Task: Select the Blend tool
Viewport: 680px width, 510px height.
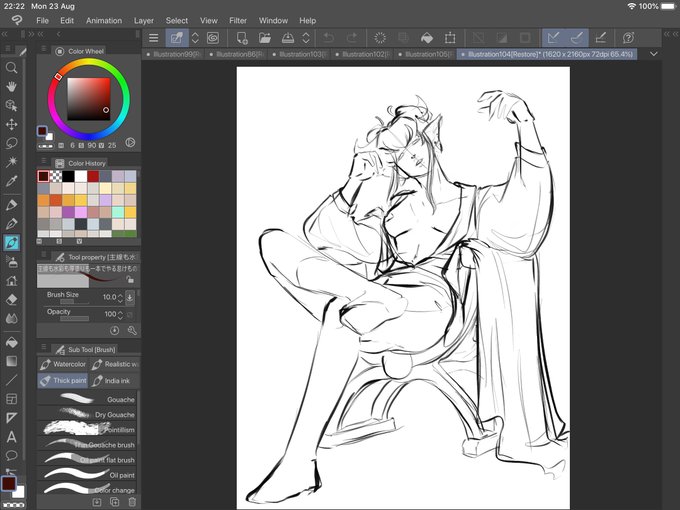Action: pyautogui.click(x=11, y=318)
